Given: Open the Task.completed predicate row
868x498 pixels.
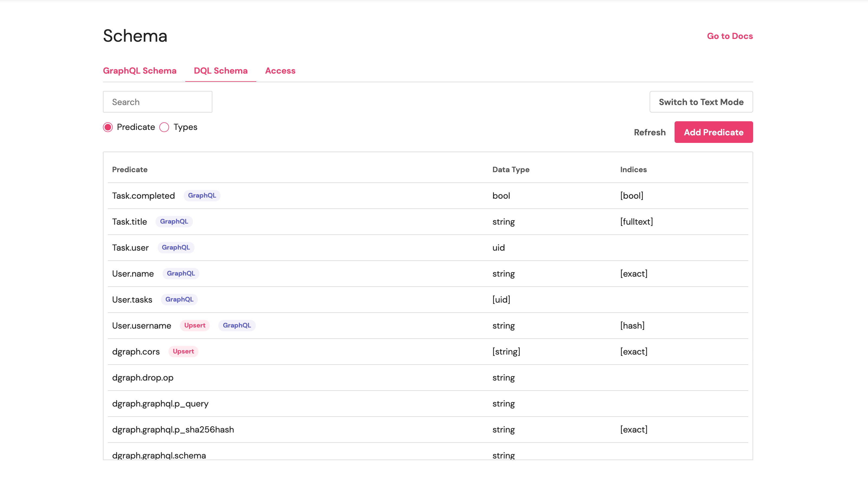Looking at the screenshot, I should pos(428,196).
